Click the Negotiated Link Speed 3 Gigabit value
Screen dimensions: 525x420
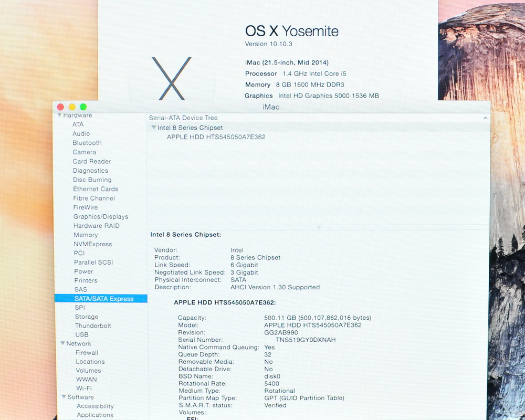[244, 272]
